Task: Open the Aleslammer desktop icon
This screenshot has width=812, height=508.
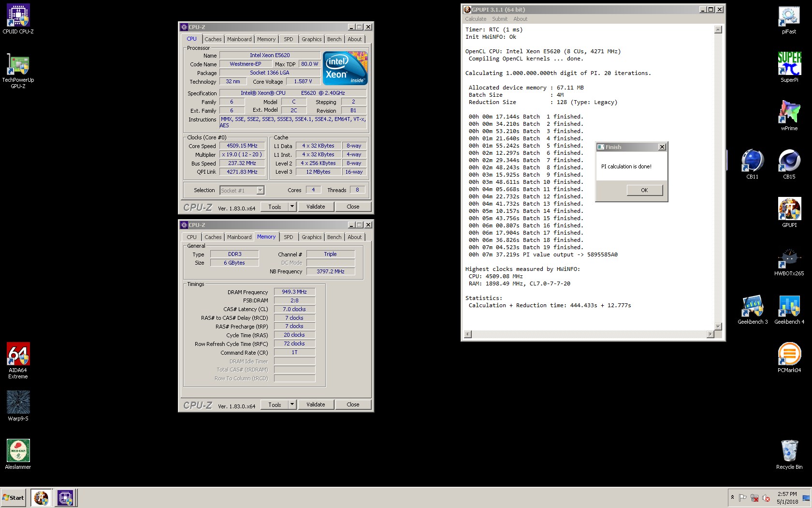Action: [x=18, y=455]
